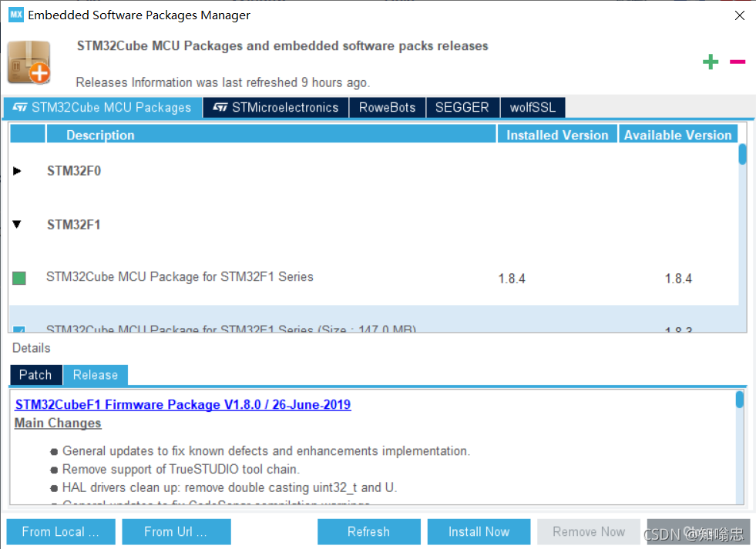Click the From Local ... button

(x=61, y=531)
